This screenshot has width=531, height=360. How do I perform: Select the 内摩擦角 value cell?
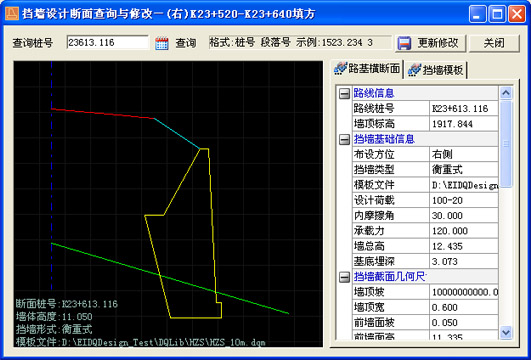[x=464, y=215]
